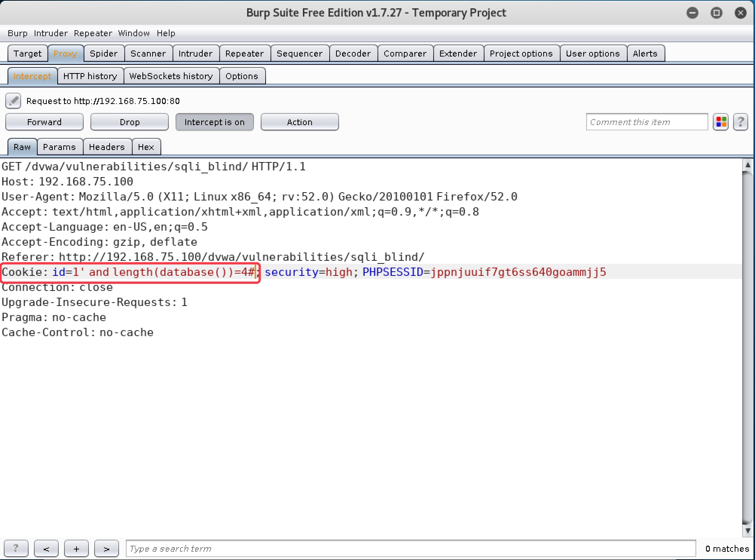This screenshot has height=560, width=755.
Task: Click the plus search options button
Action: tap(76, 548)
